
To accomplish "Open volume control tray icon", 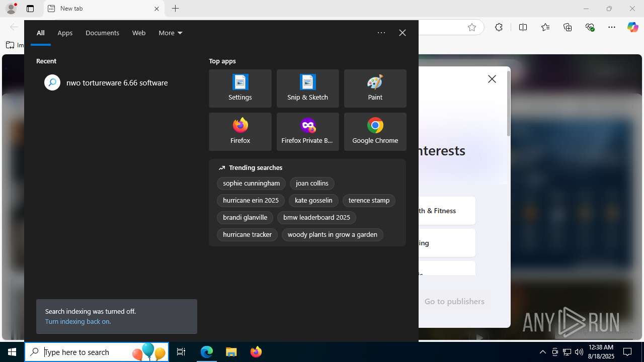I will [x=579, y=352].
